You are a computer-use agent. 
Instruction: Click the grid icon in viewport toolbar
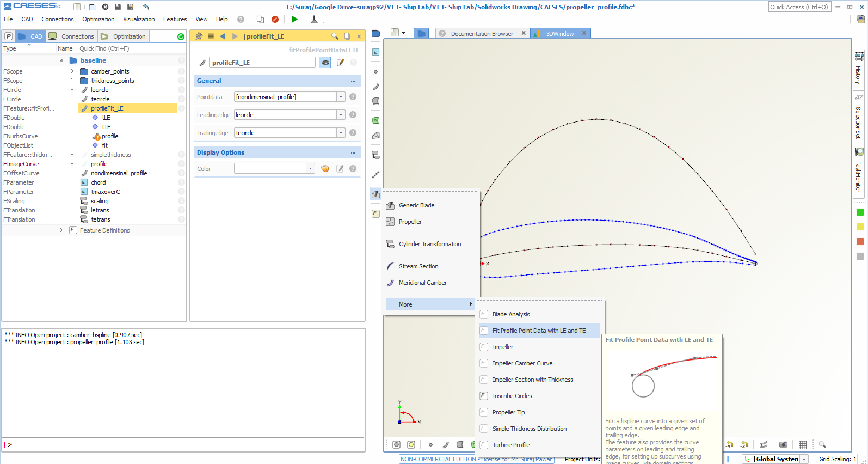click(803, 444)
